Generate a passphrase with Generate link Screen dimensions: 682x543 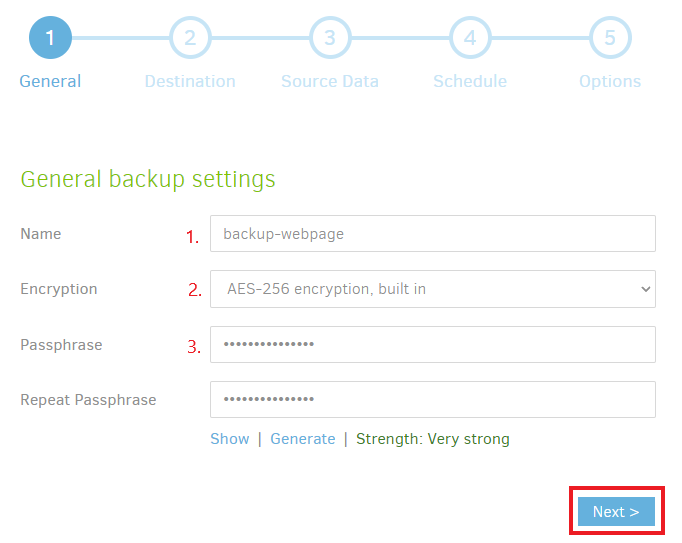point(303,439)
